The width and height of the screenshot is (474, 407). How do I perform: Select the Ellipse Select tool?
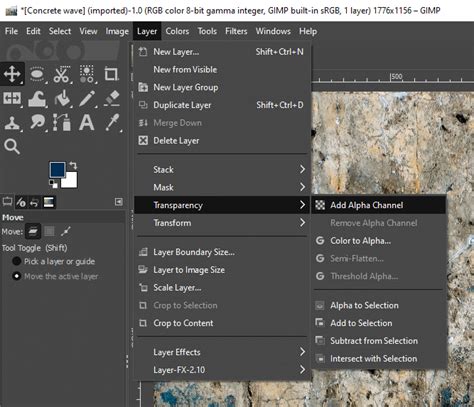pos(37,74)
